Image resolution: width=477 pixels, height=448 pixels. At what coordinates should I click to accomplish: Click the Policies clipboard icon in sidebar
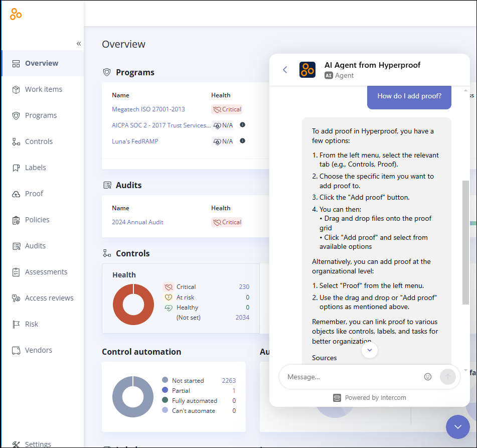tap(16, 220)
